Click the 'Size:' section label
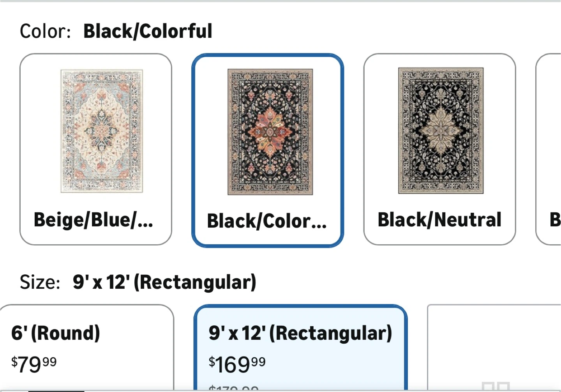 40,282
